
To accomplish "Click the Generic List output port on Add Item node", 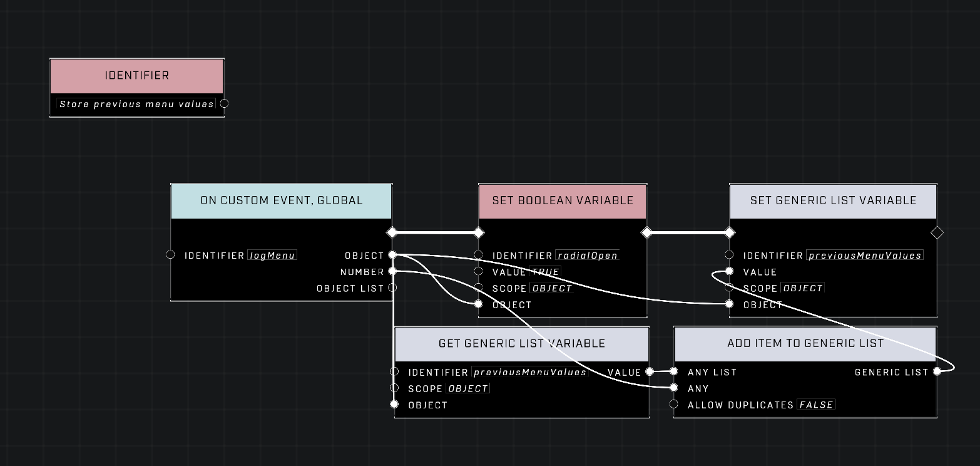I will click(937, 371).
